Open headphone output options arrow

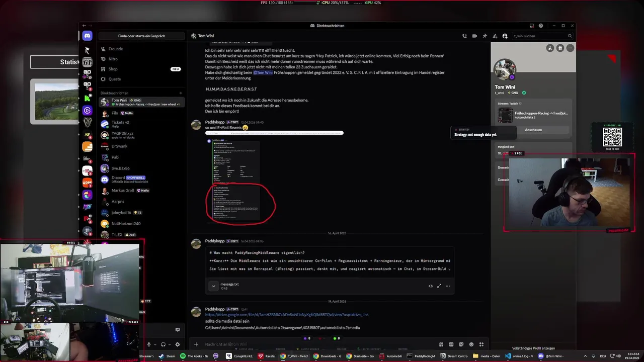[170, 344]
